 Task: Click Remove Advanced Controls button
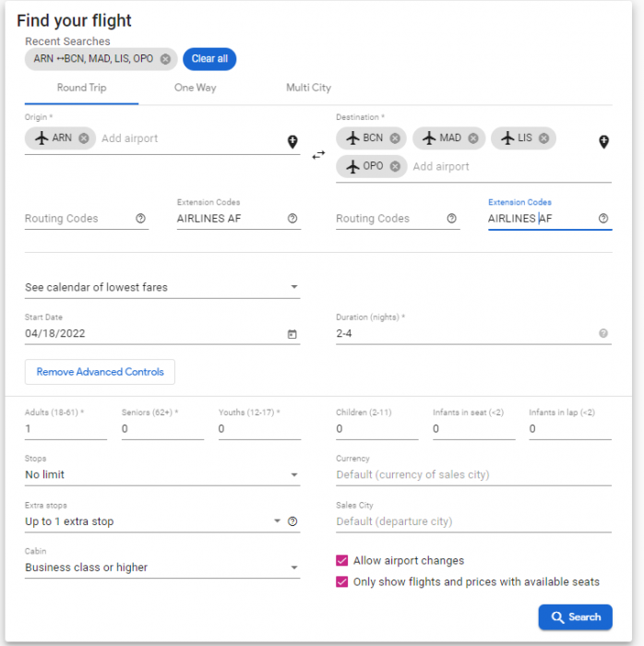100,372
